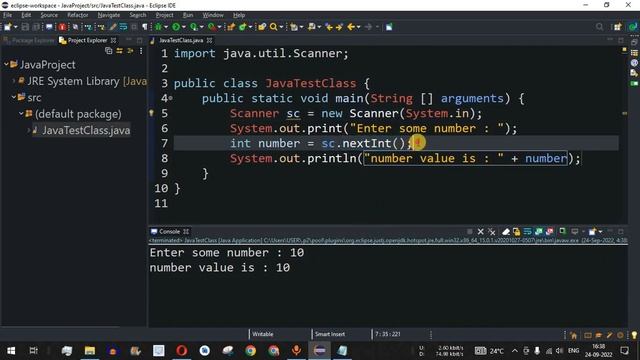Open the Refactor menu
This screenshot has height=360, width=640.
point(78,15)
